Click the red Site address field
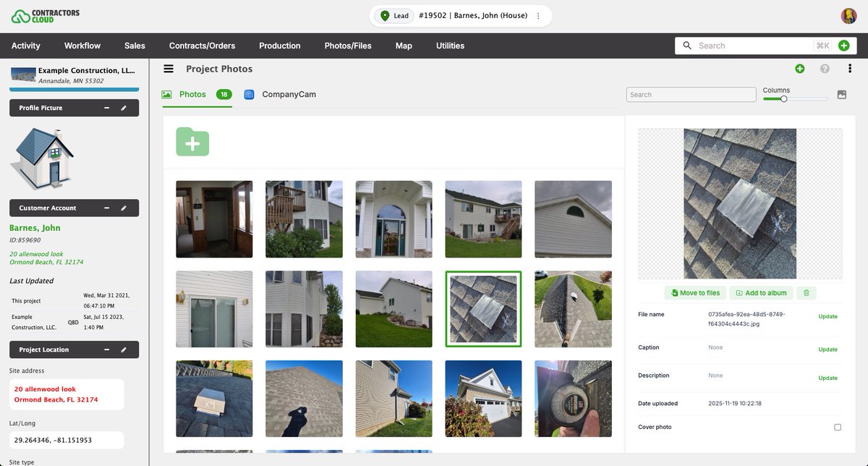 click(x=67, y=394)
